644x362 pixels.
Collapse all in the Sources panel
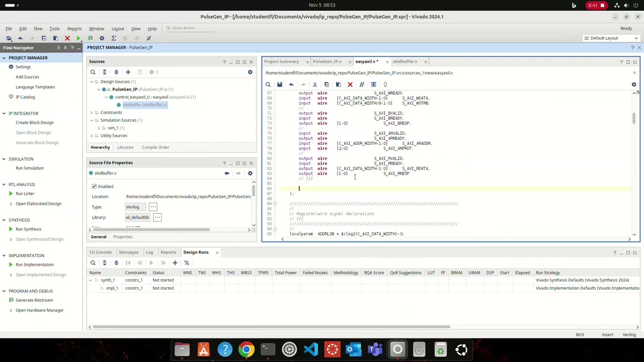[104, 72]
